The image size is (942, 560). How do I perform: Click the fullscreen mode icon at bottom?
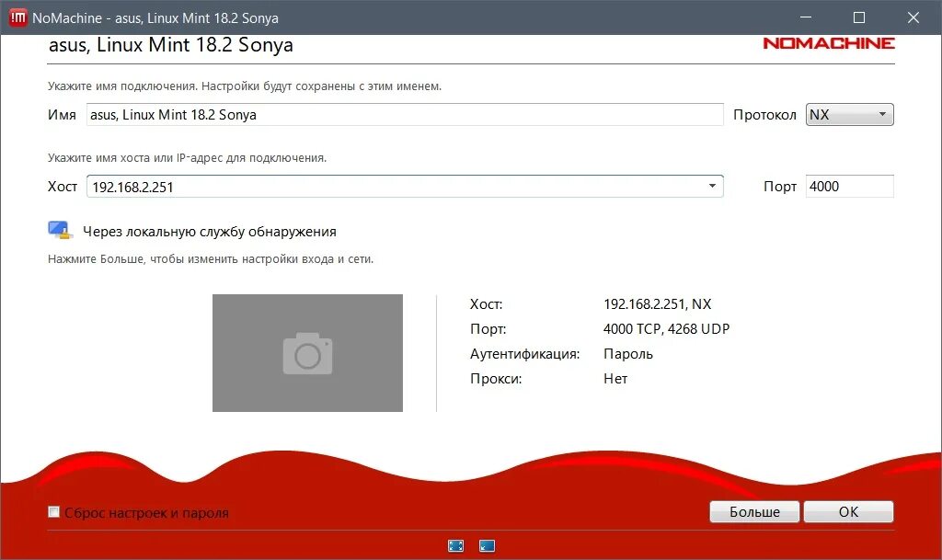pos(456,545)
